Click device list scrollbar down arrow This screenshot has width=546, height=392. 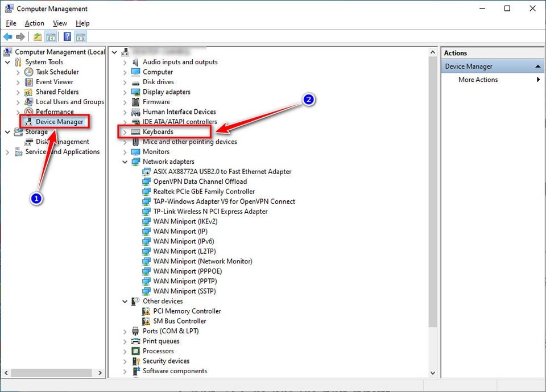[x=433, y=373]
